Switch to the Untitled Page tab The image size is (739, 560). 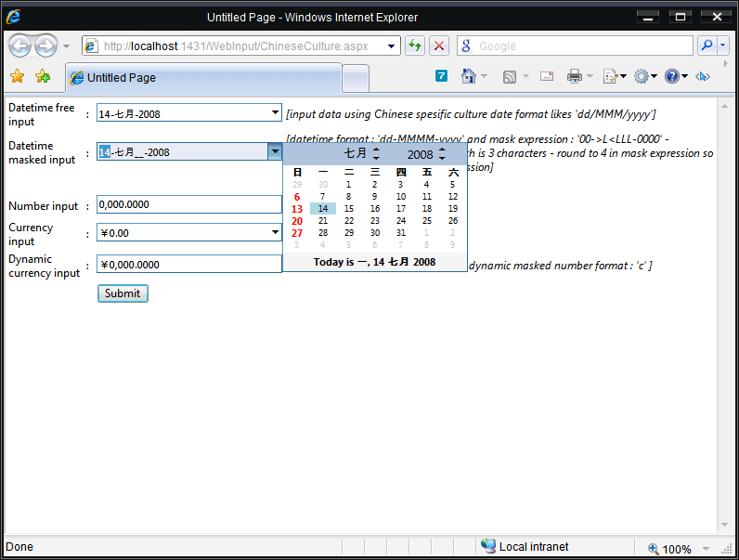coord(204,78)
